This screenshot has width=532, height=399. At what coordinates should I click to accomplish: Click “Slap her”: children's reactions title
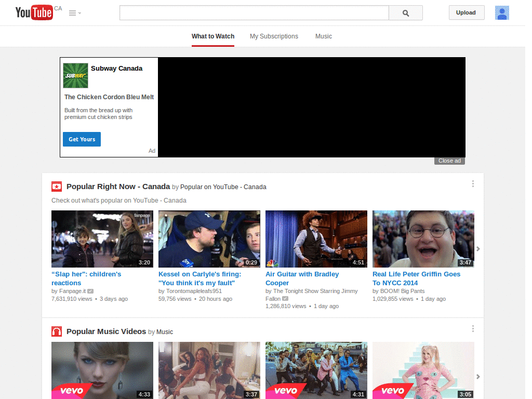(86, 278)
